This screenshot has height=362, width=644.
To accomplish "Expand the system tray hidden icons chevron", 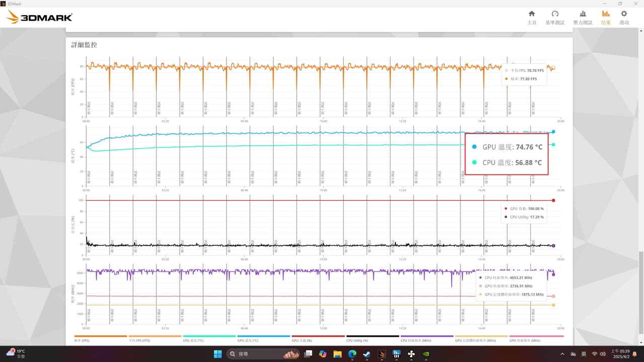I will tap(562, 354).
